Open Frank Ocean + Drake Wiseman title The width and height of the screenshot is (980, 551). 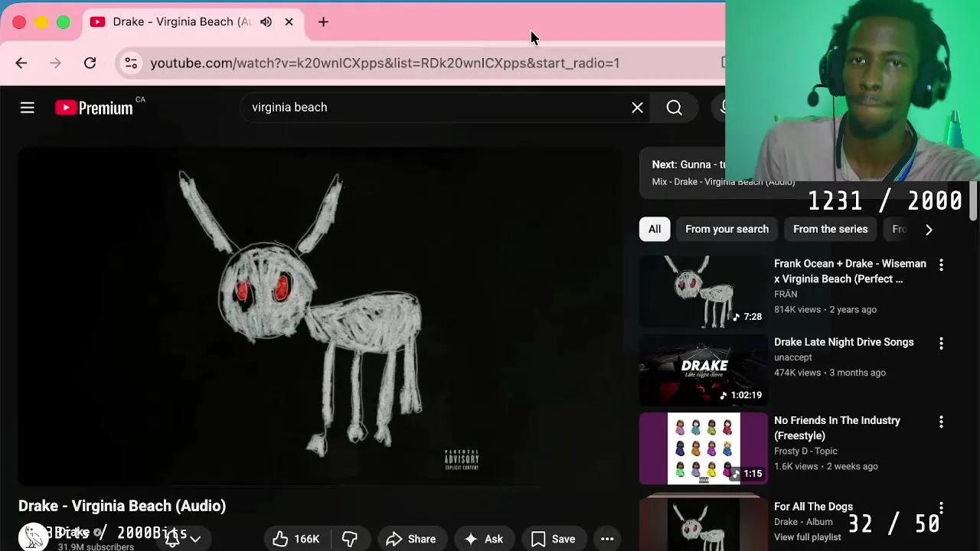[x=850, y=271]
